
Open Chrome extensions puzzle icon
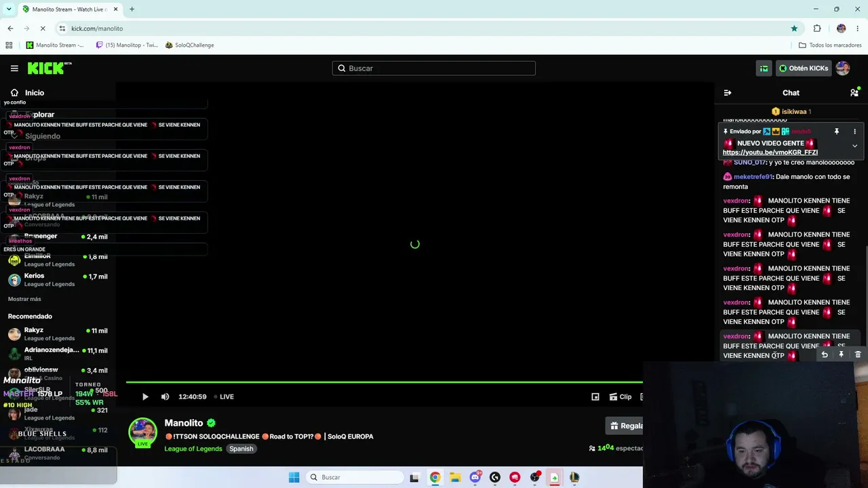[x=817, y=28]
